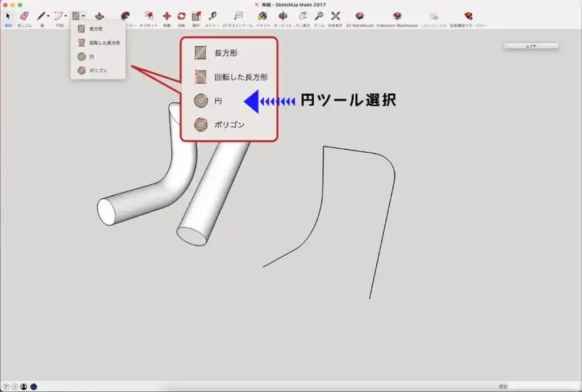Select the Tape Measure tool
582x392 pixels.
tap(212, 16)
